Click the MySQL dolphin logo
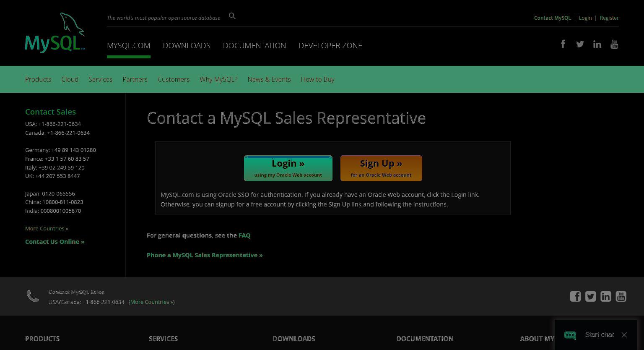The width and height of the screenshot is (644, 350). click(x=55, y=33)
